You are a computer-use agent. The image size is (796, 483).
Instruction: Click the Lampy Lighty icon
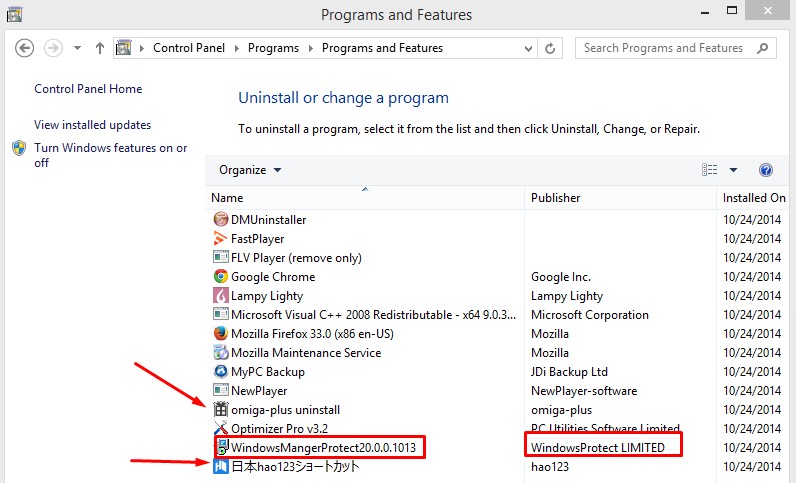[x=221, y=296]
